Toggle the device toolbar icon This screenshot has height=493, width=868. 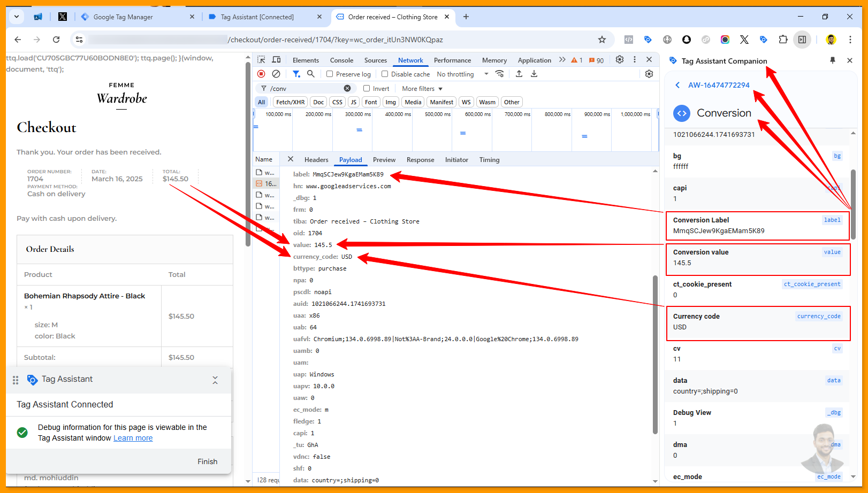(x=276, y=60)
